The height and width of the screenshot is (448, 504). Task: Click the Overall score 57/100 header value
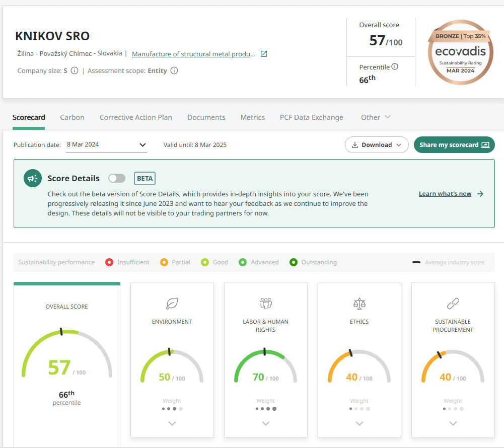[386, 41]
